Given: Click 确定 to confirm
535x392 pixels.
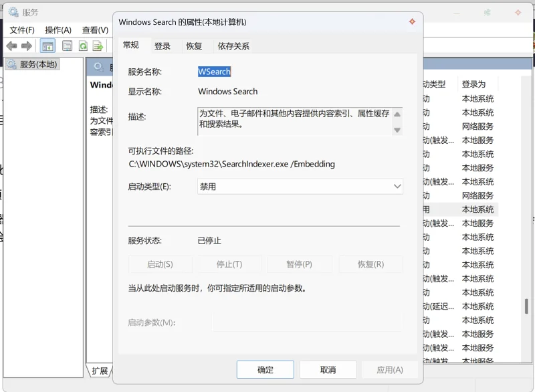Looking at the screenshot, I should [x=265, y=370].
